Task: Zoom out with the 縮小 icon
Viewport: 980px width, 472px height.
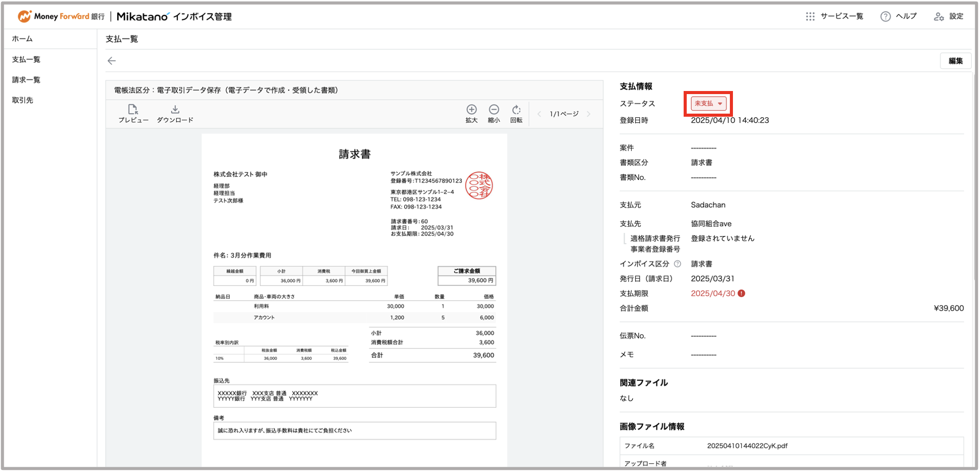Action: 494,109
